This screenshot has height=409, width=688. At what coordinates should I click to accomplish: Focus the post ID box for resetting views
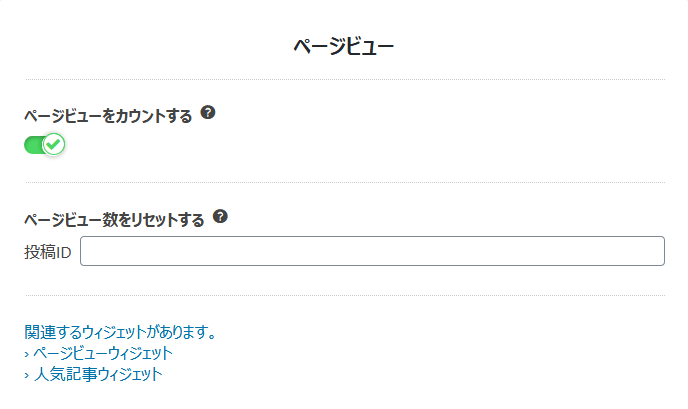click(372, 251)
